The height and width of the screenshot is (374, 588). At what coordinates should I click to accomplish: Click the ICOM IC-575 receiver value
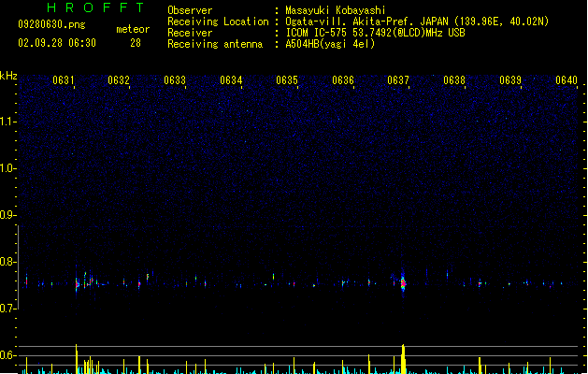[x=376, y=33]
